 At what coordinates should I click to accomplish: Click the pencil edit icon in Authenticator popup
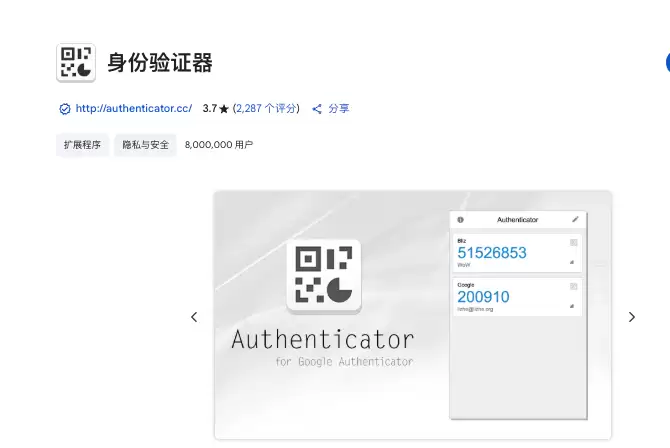pyautogui.click(x=575, y=219)
